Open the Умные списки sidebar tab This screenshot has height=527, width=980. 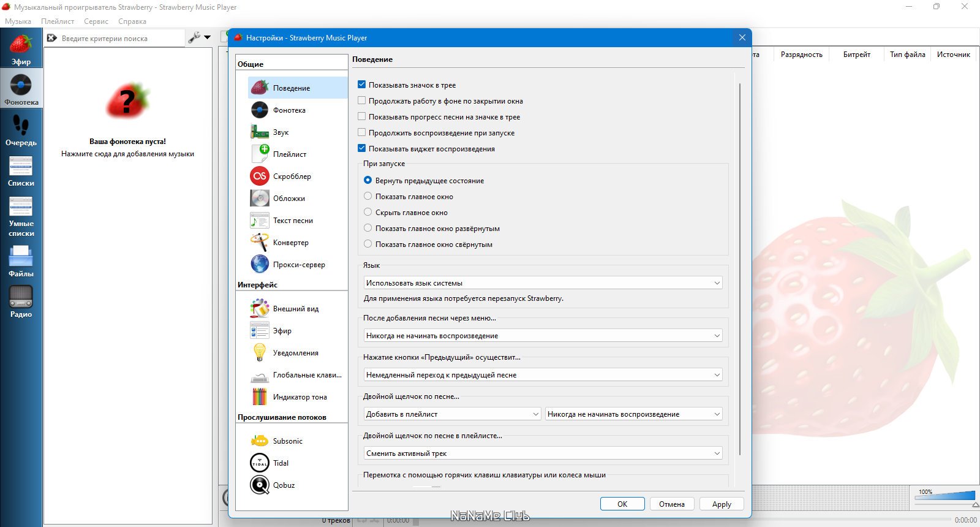21,216
